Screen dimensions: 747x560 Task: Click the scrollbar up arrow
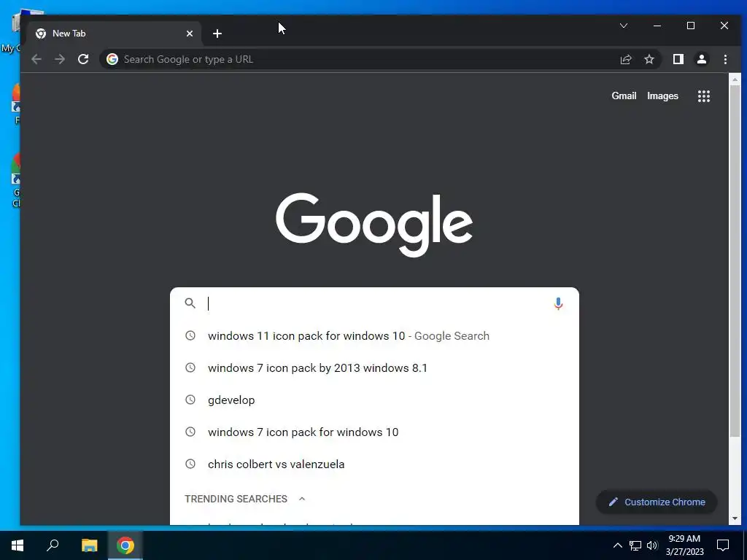click(x=735, y=79)
